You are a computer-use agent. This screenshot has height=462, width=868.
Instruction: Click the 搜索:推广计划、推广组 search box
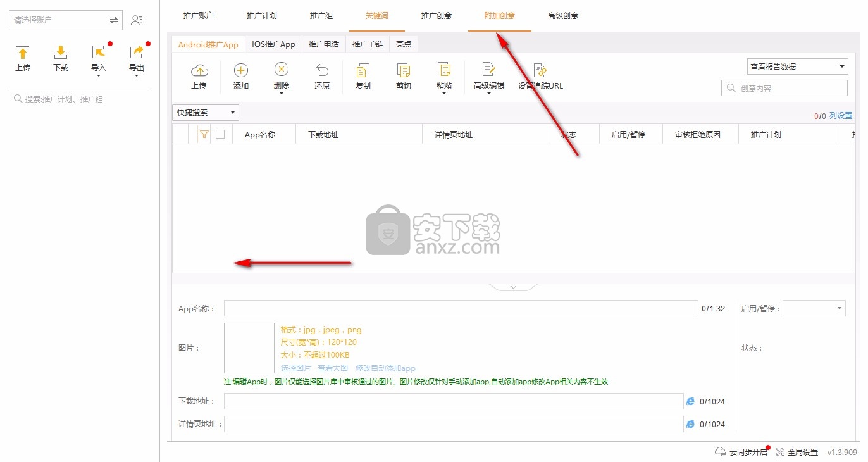(80, 99)
